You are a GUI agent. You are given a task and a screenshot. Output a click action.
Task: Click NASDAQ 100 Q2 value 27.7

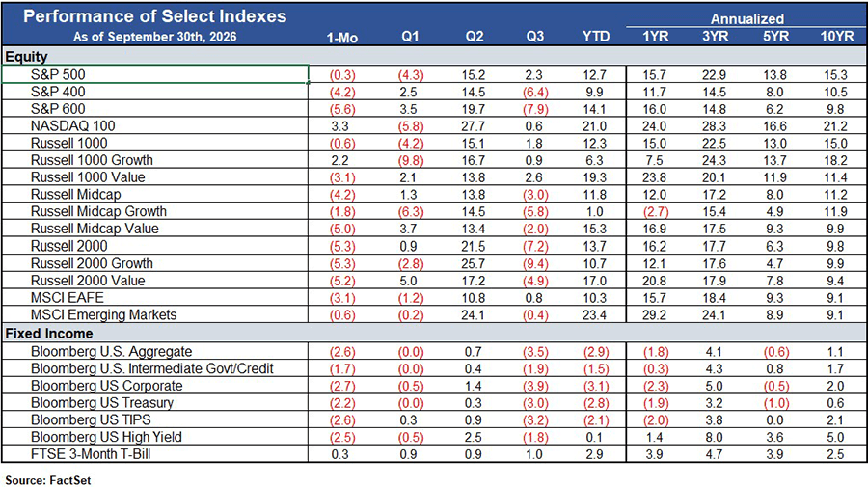[474, 126]
